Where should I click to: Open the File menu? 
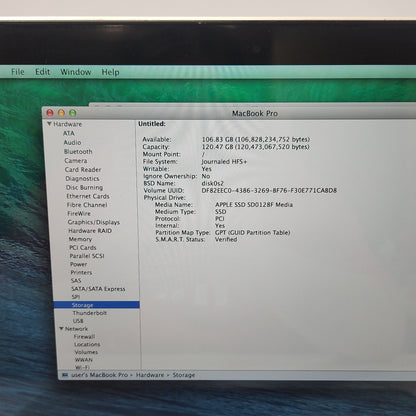click(18, 72)
